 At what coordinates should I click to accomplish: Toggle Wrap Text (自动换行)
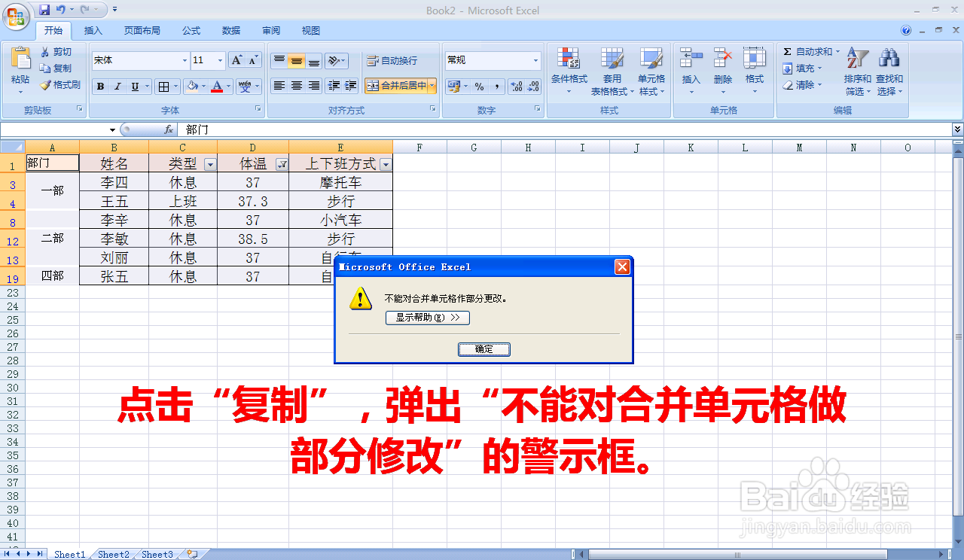point(392,60)
